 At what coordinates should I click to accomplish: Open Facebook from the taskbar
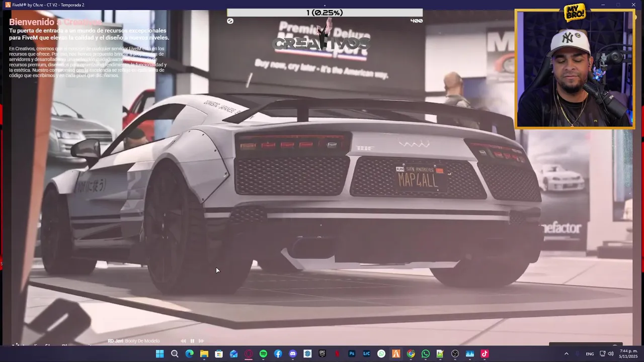tap(278, 354)
